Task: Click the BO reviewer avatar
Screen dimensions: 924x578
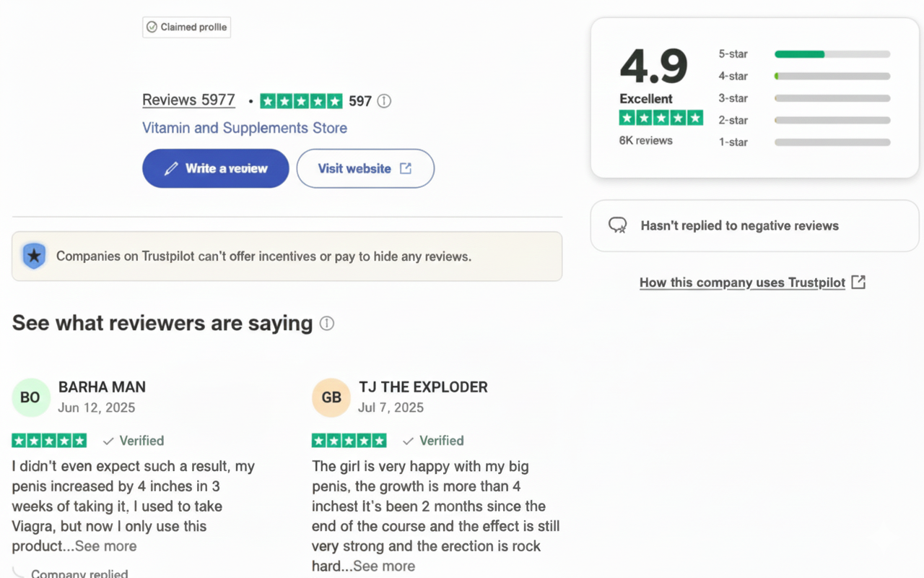Action: 31,397
